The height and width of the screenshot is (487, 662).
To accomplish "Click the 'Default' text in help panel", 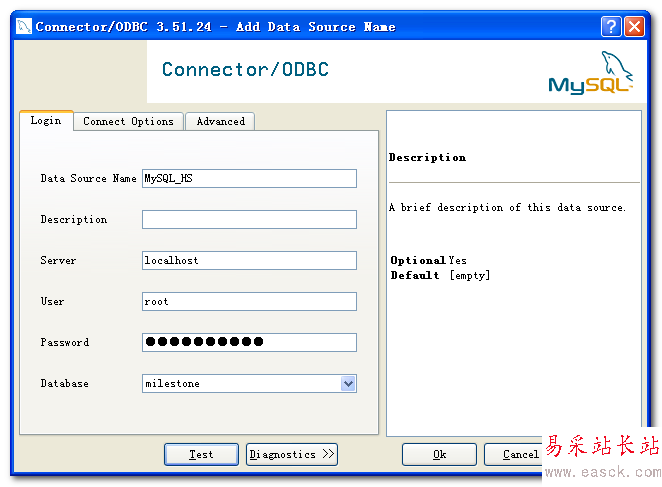I will click(x=415, y=275).
